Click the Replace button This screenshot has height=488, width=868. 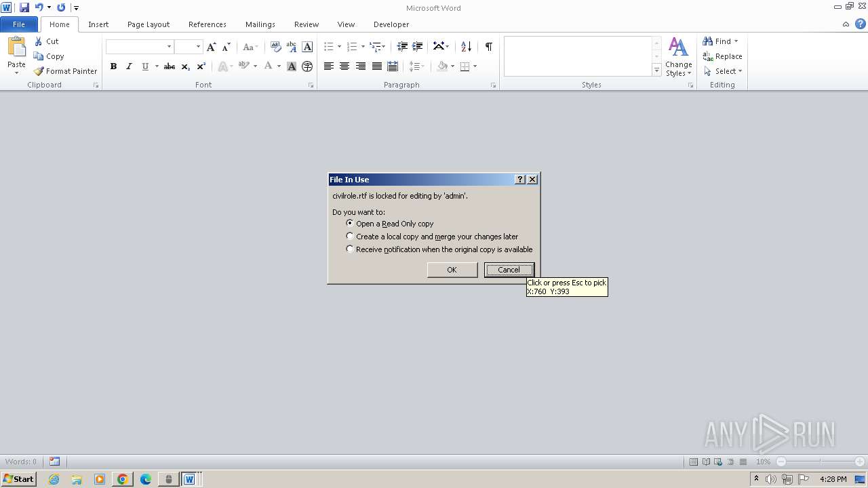(723, 56)
